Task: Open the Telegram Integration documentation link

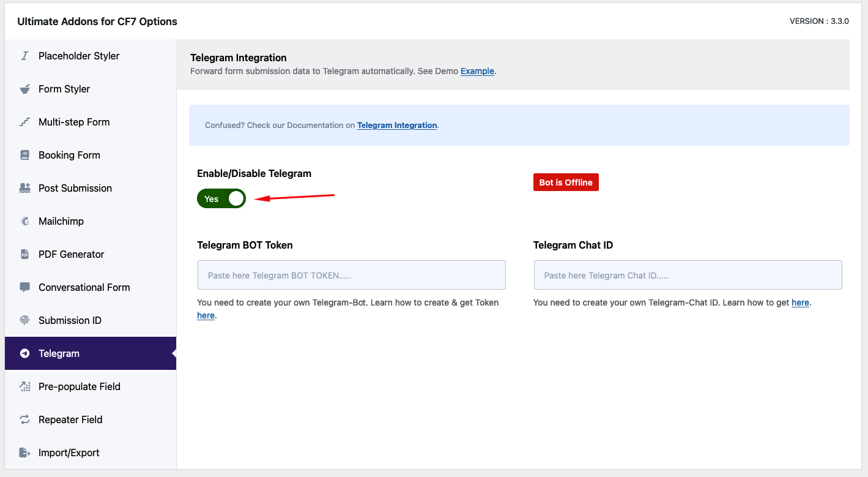Action: 397,125
